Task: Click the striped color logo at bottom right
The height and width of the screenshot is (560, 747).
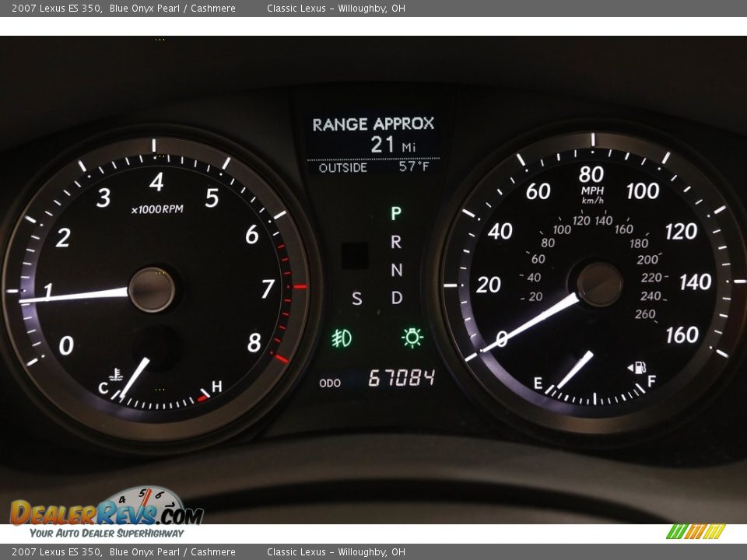Action: (696, 531)
